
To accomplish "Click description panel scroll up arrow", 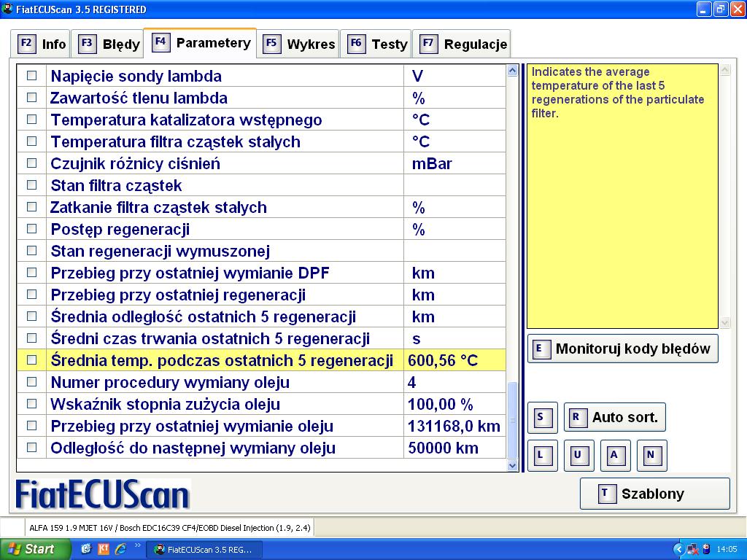I will click(724, 71).
